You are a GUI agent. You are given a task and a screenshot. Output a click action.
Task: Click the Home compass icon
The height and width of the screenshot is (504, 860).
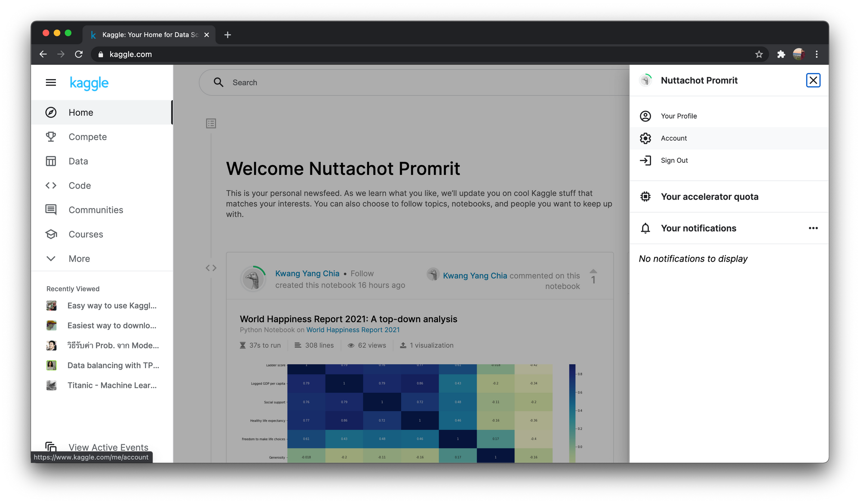tap(51, 113)
